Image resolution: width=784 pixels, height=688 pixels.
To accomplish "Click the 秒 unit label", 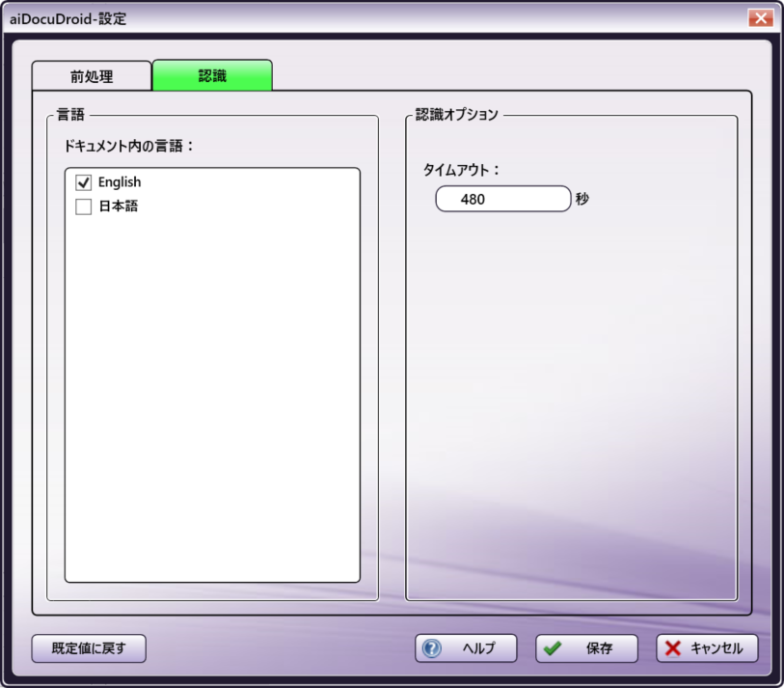I will [582, 199].
